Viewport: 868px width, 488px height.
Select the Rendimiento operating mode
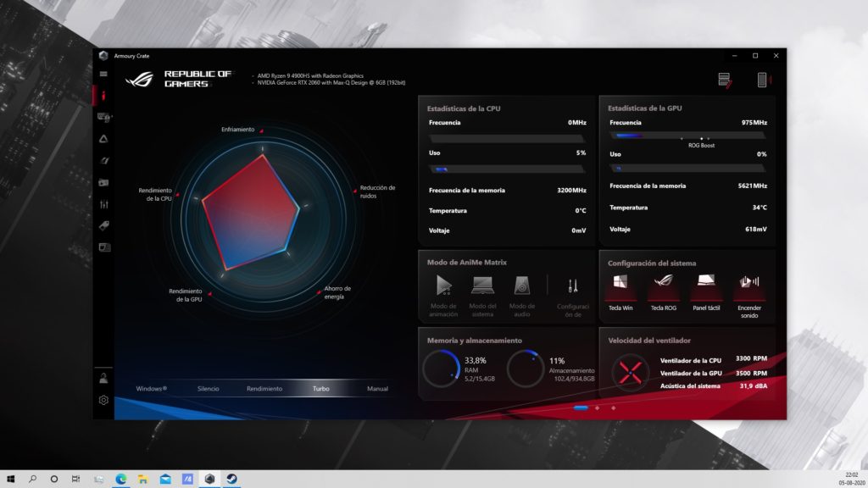point(264,389)
